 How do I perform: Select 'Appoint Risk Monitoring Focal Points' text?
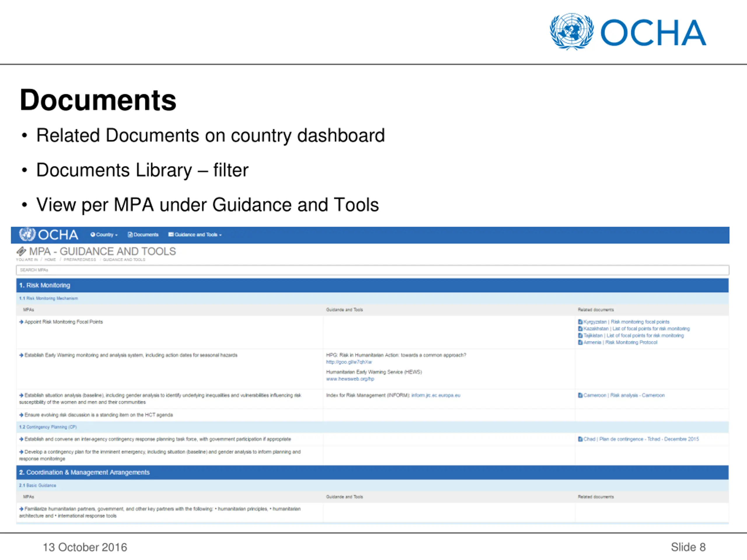pos(64,322)
